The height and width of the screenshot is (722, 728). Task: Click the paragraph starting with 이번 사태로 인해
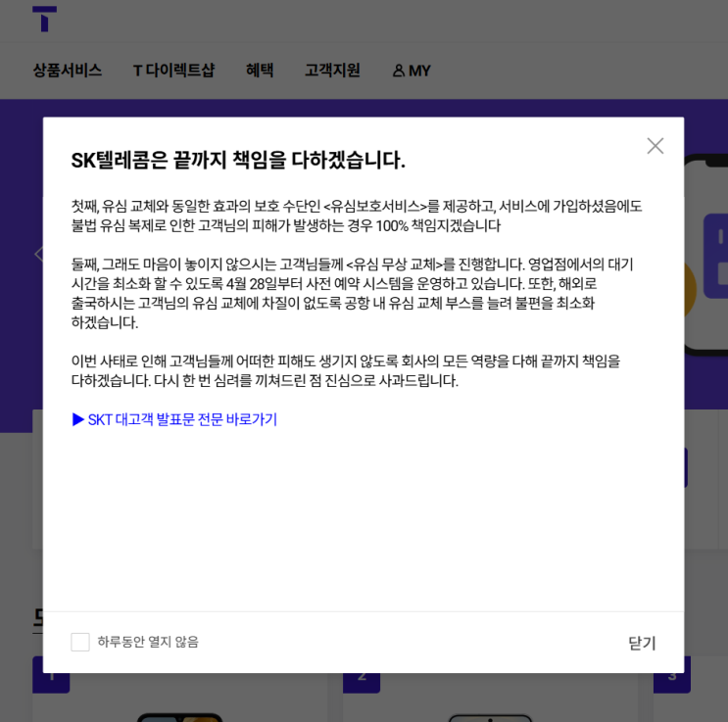coord(346,370)
